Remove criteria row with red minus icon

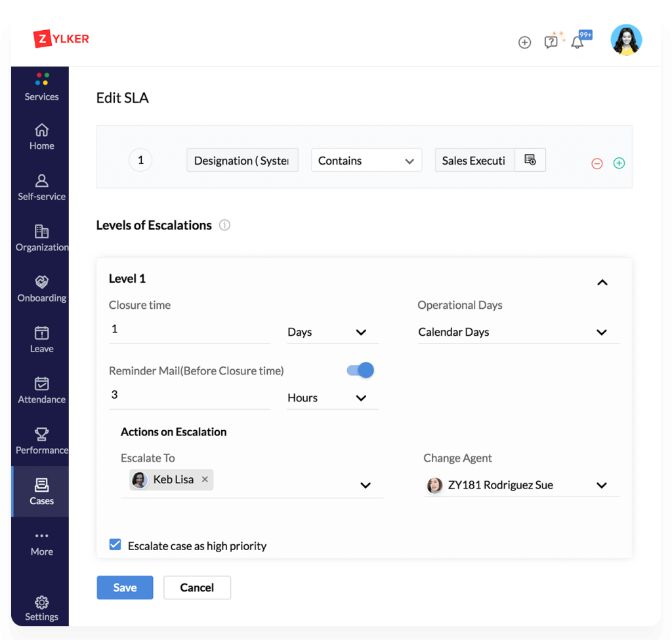pos(597,163)
